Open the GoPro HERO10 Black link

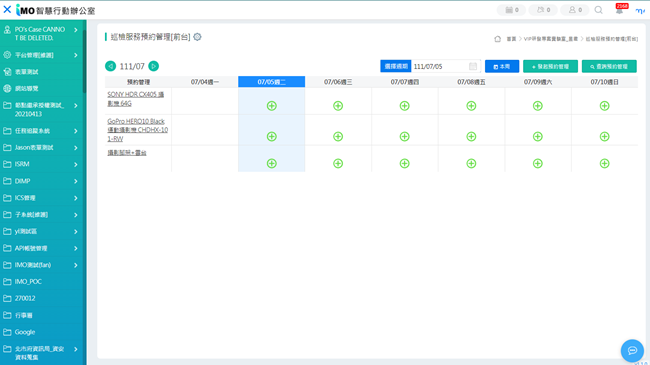[x=138, y=130]
